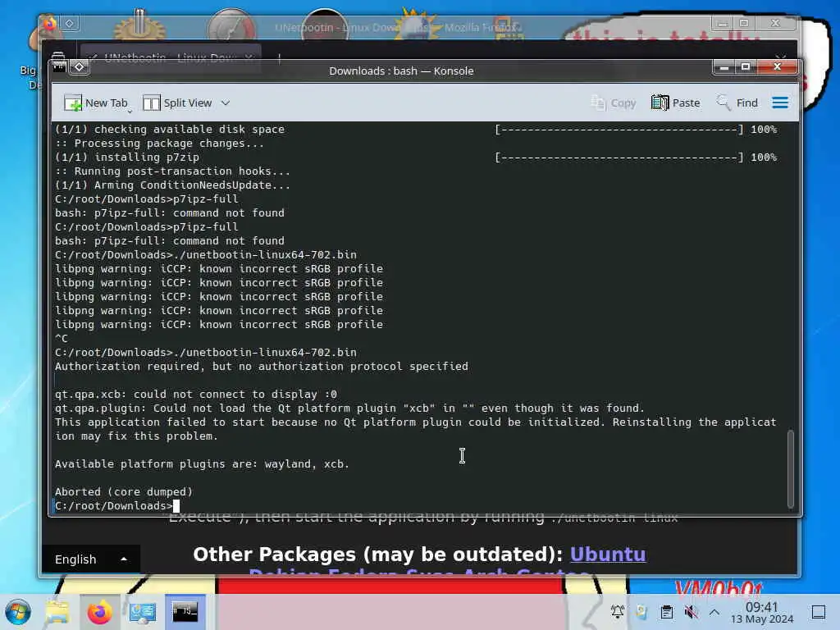
Task: Click the Firefox window pin icon
Action: (70, 23)
